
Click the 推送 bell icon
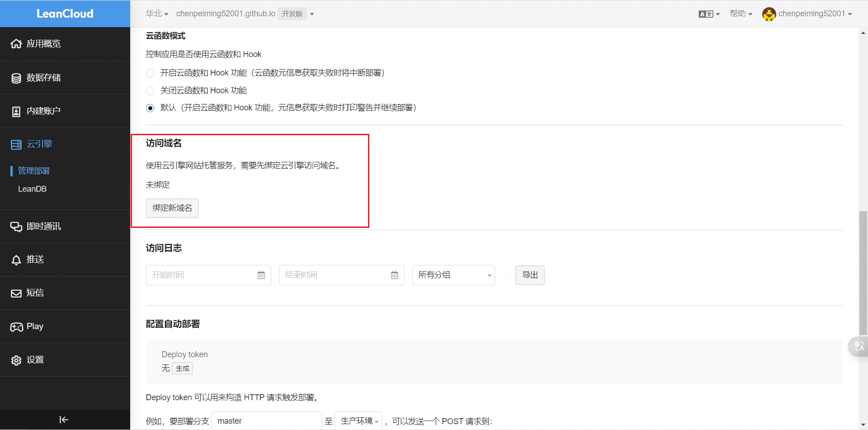[x=16, y=260]
